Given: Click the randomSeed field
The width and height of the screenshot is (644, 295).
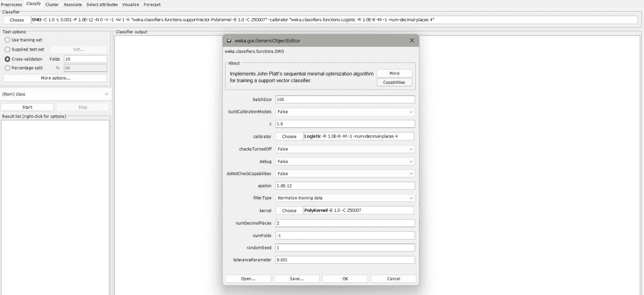Looking at the screenshot, I should pyautogui.click(x=345, y=248).
